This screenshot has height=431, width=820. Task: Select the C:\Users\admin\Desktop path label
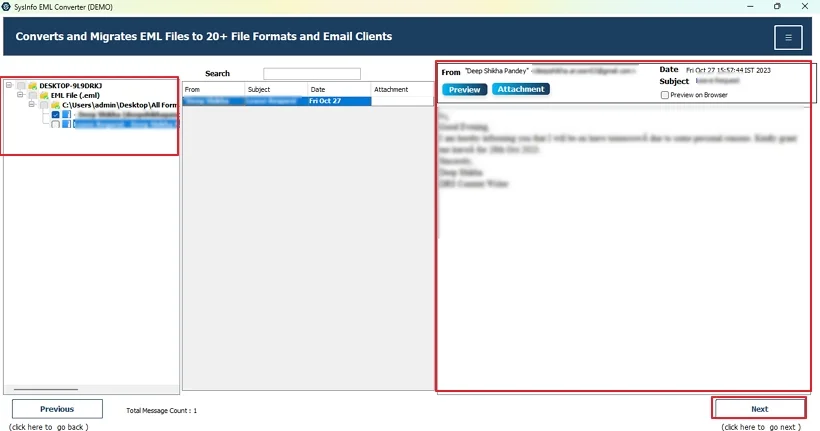pos(120,105)
